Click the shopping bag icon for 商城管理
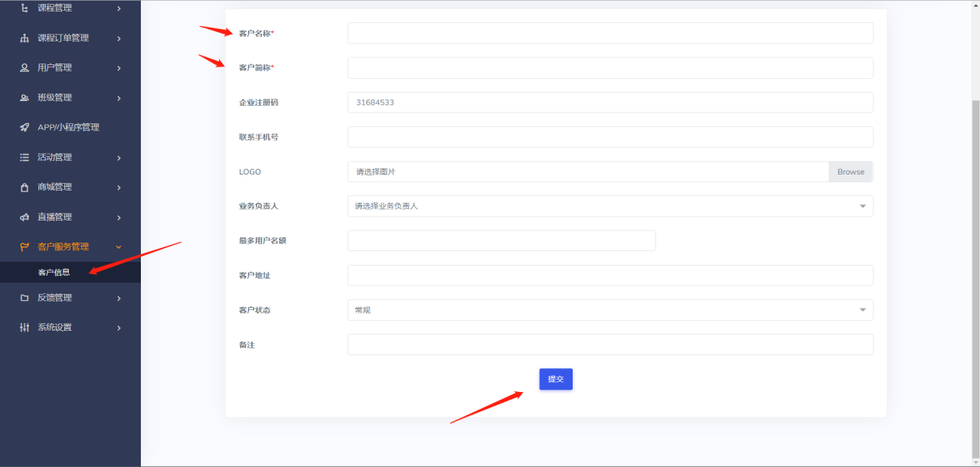The height and width of the screenshot is (467, 980). point(24,187)
